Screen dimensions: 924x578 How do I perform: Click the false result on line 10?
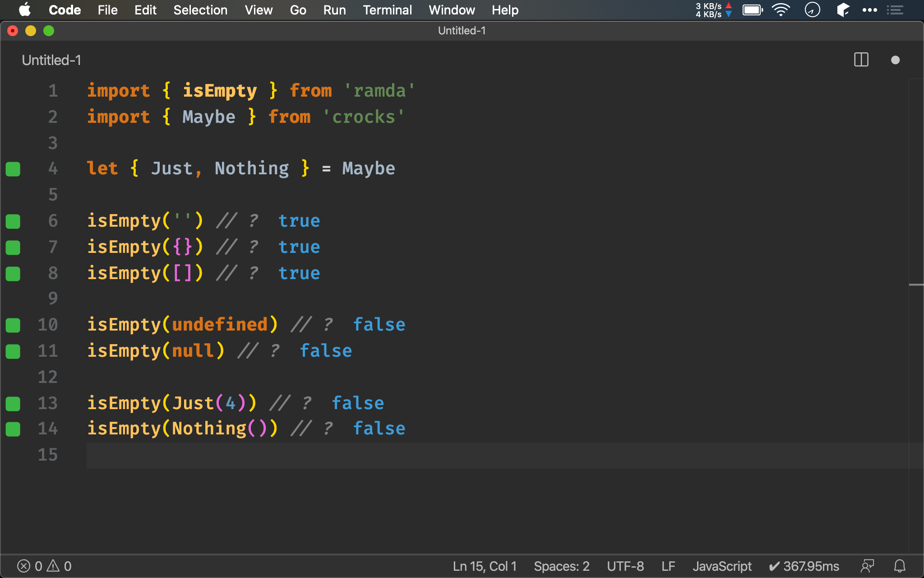tap(379, 325)
